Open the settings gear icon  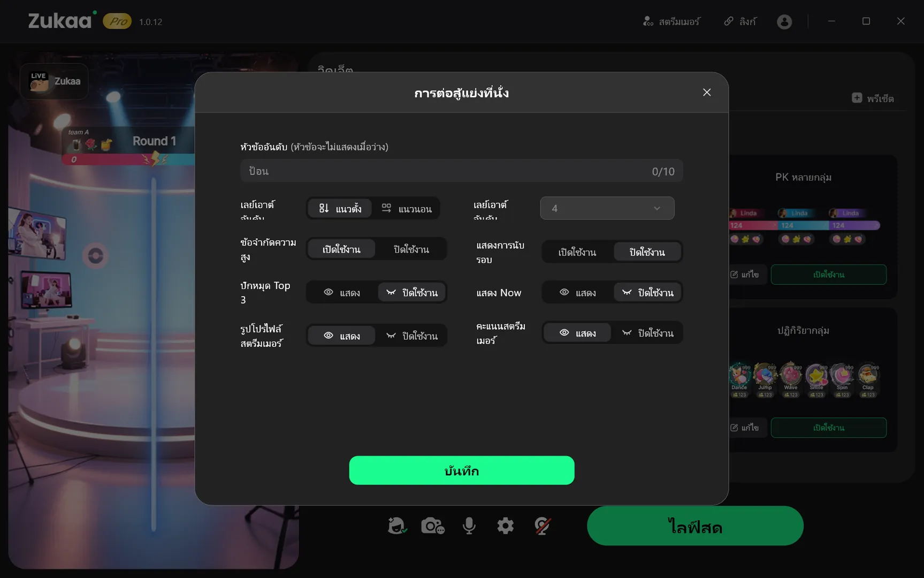tap(505, 526)
